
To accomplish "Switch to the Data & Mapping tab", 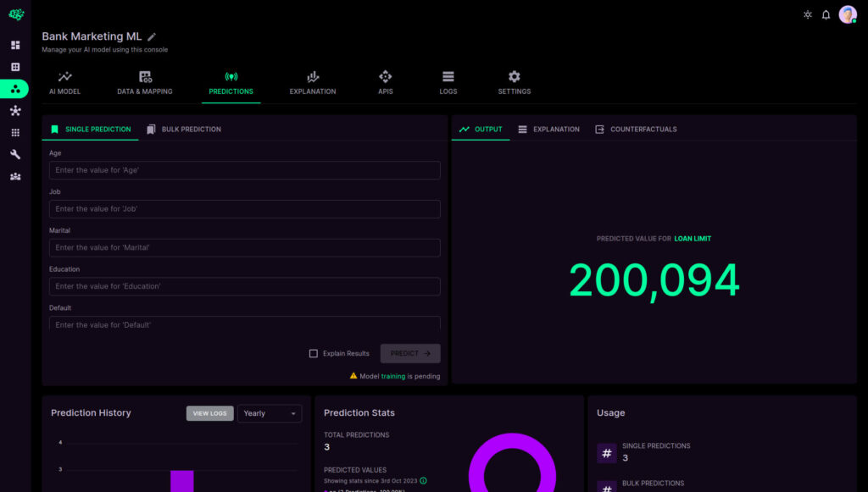I will (x=145, y=83).
